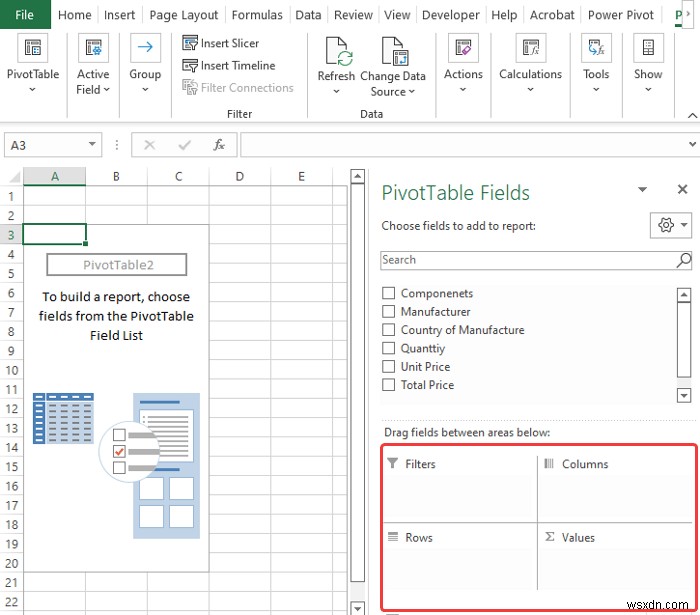Viewport: 700px width, 615px height.
Task: Open the Tools icon
Action: [x=596, y=47]
